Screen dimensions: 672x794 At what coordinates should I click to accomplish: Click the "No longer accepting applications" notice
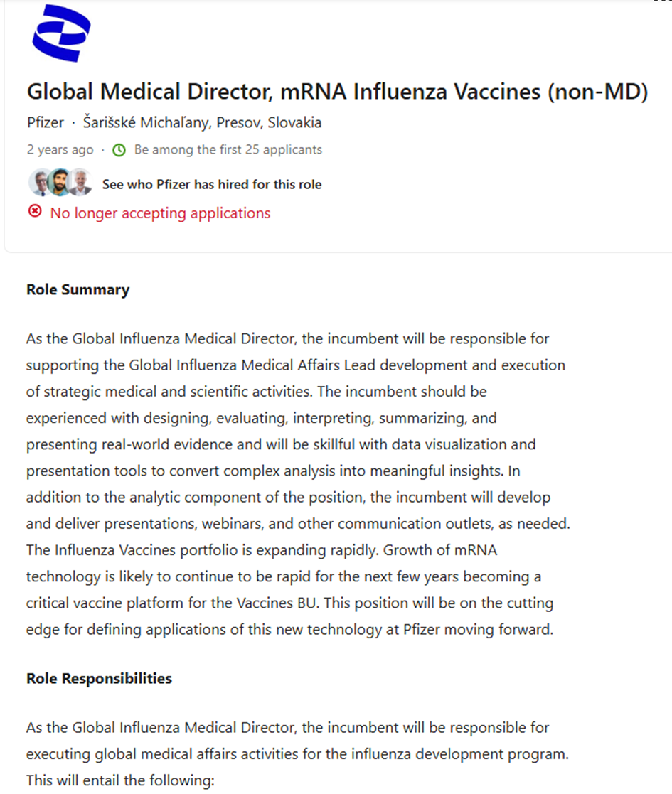coord(160,213)
